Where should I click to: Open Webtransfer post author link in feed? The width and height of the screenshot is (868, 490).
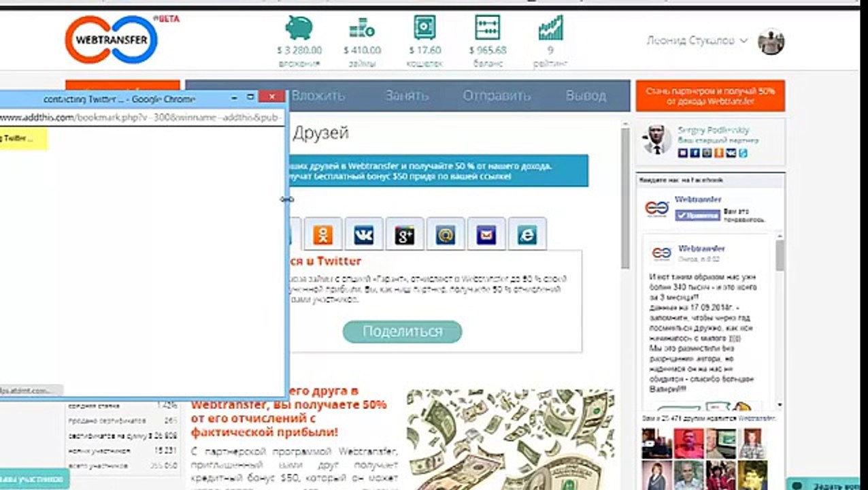pos(701,248)
